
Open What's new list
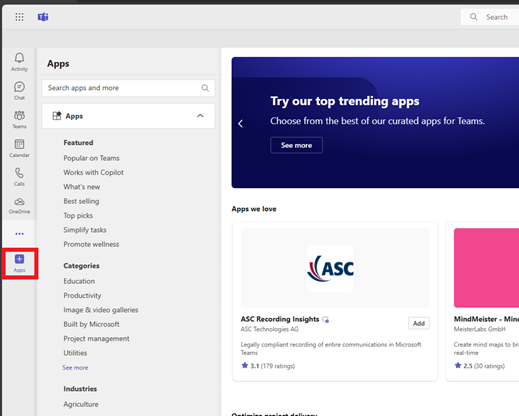[82, 187]
